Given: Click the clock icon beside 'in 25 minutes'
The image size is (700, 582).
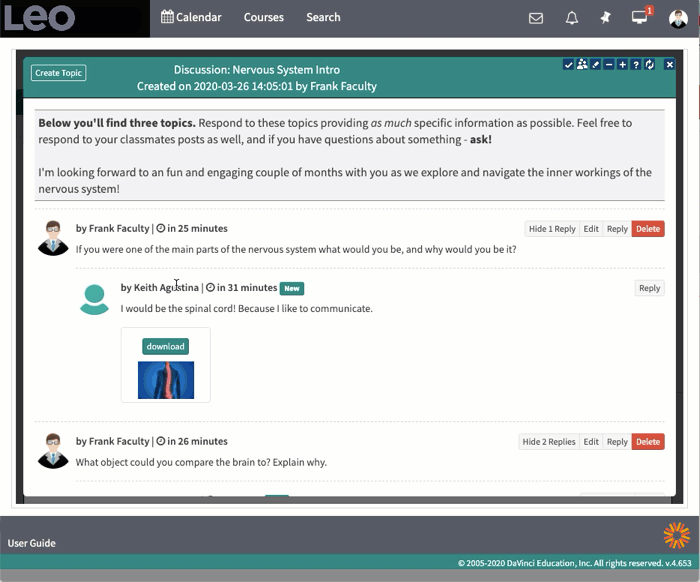Looking at the screenshot, I should pos(161,229).
